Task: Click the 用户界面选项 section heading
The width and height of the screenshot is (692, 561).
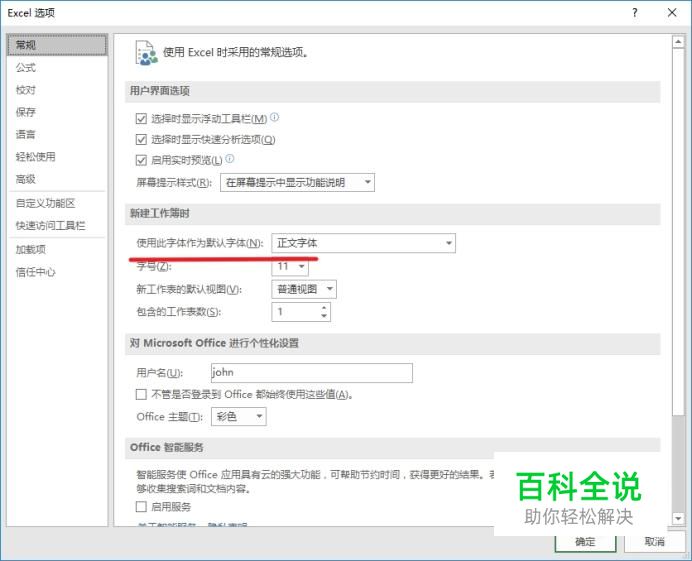Action: pyautogui.click(x=160, y=91)
